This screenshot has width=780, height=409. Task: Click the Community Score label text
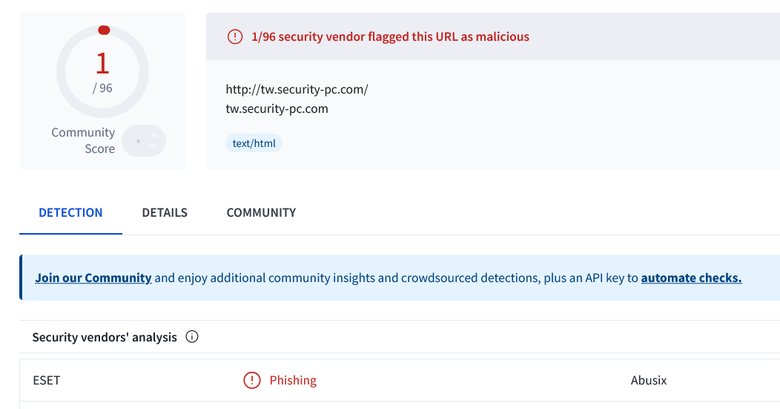[83, 140]
